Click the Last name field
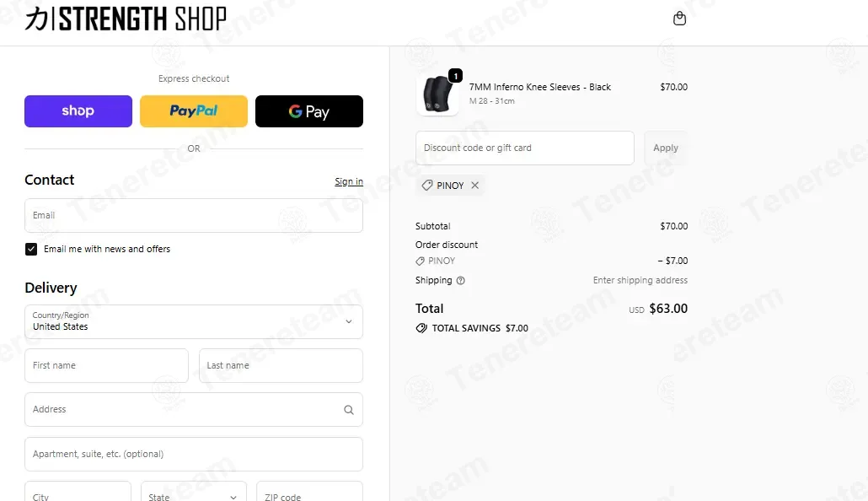 [281, 366]
